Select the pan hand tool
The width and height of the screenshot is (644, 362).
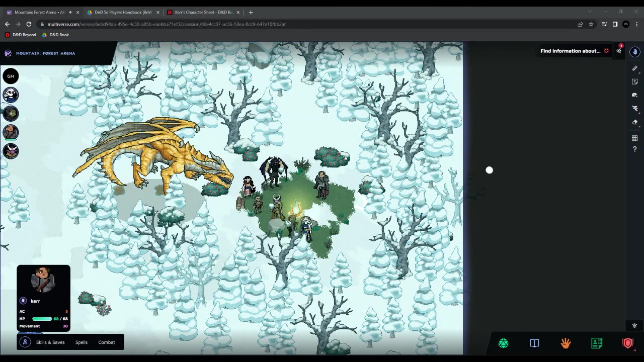pos(635,52)
